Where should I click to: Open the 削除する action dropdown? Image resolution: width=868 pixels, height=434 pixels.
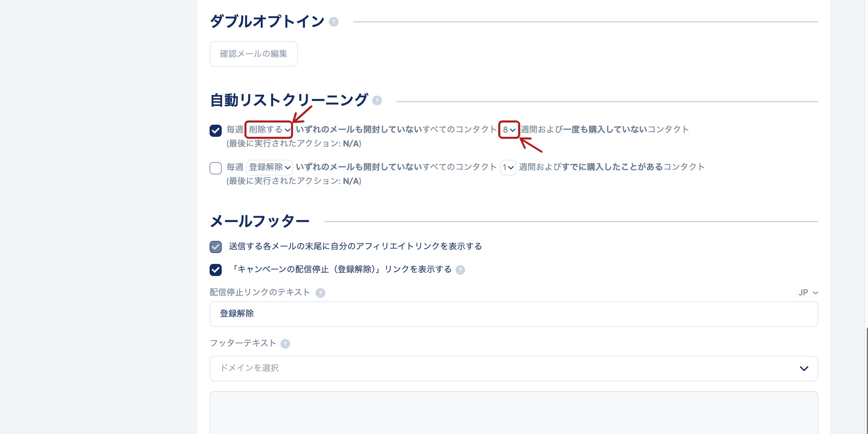point(269,130)
